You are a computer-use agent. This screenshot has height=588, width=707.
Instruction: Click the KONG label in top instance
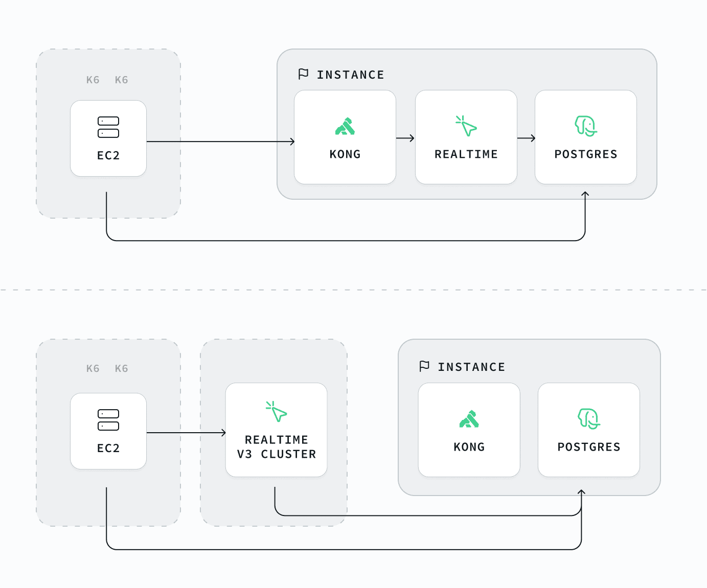click(345, 154)
